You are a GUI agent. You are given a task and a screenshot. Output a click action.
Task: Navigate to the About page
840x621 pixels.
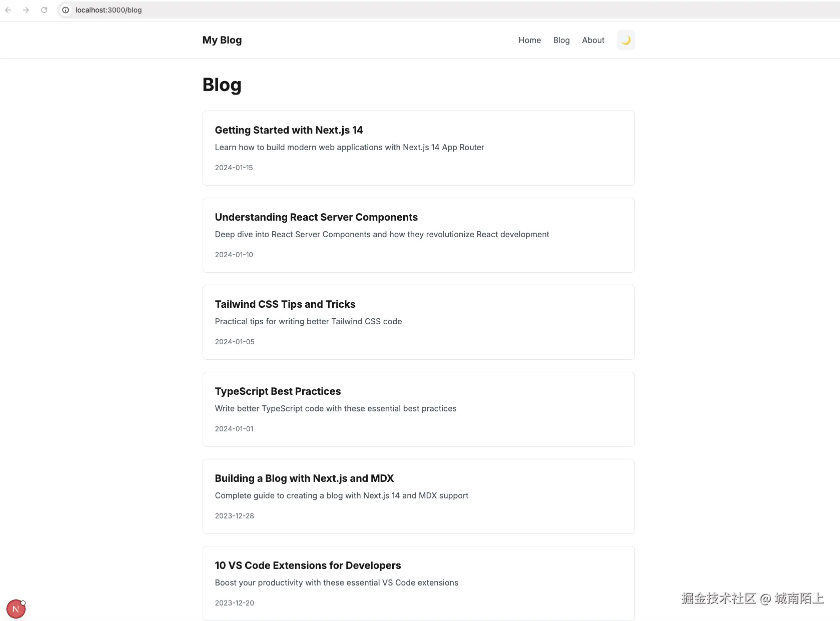[593, 41]
